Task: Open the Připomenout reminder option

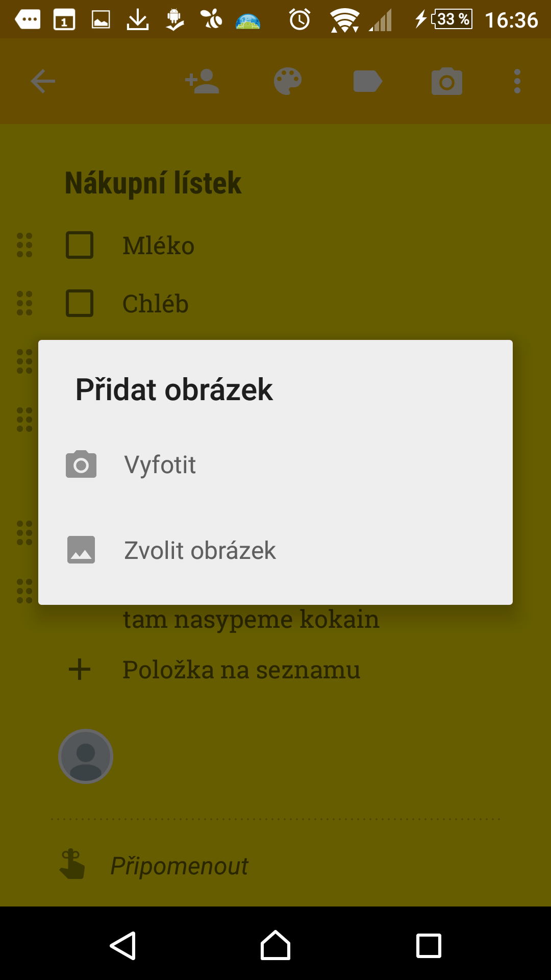Action: click(x=179, y=866)
